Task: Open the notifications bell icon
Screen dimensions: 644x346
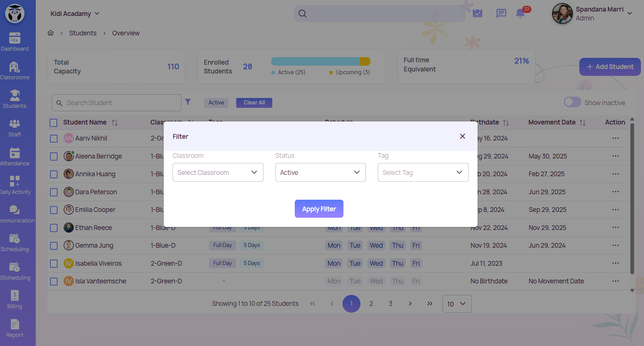Action: pyautogui.click(x=520, y=14)
